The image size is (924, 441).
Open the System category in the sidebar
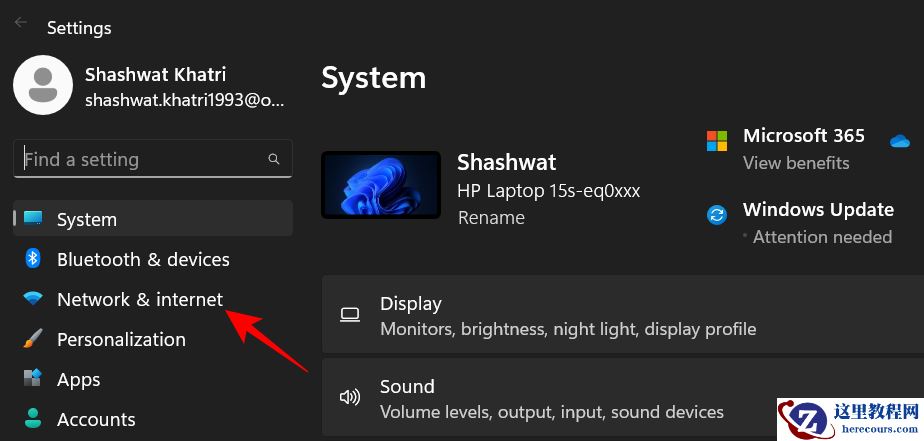(87, 219)
